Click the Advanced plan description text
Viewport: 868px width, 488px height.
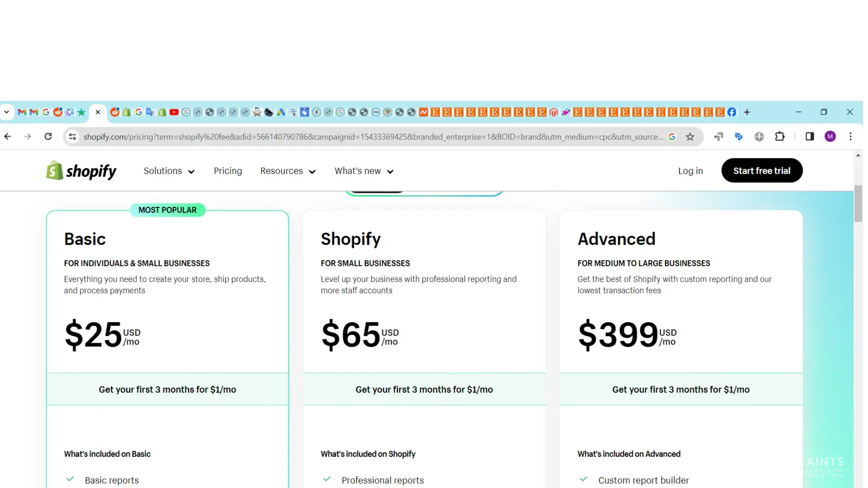pyautogui.click(x=675, y=285)
